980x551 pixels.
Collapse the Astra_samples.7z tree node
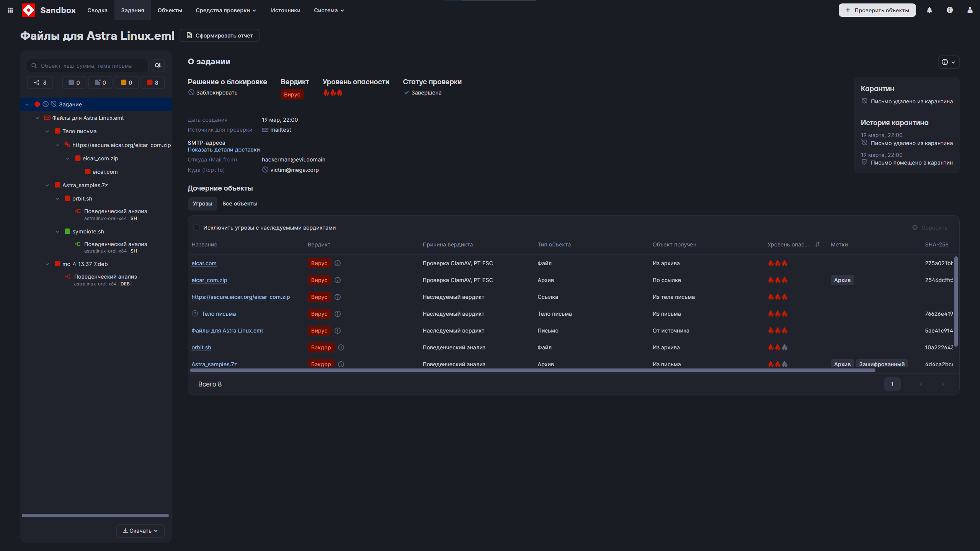pyautogui.click(x=47, y=185)
